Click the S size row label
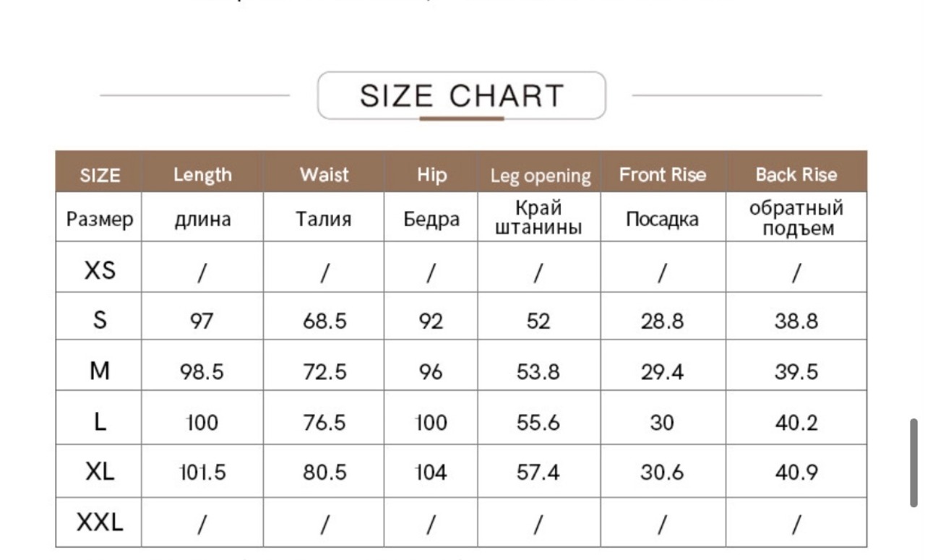This screenshot has height=560, width=925. 100,320
